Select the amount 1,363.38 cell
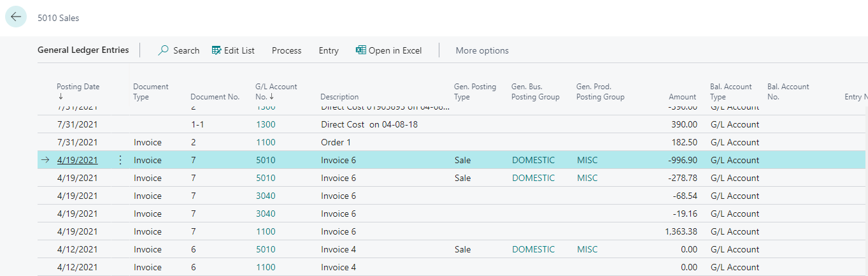This screenshot has height=276, width=868. click(681, 231)
